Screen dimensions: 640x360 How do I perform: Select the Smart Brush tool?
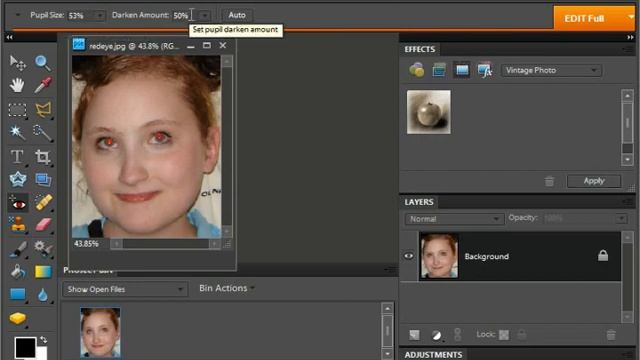click(x=43, y=248)
